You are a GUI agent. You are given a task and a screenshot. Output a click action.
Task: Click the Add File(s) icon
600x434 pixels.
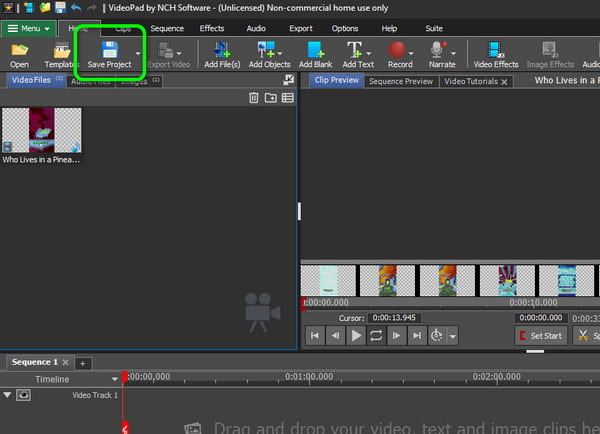222,50
